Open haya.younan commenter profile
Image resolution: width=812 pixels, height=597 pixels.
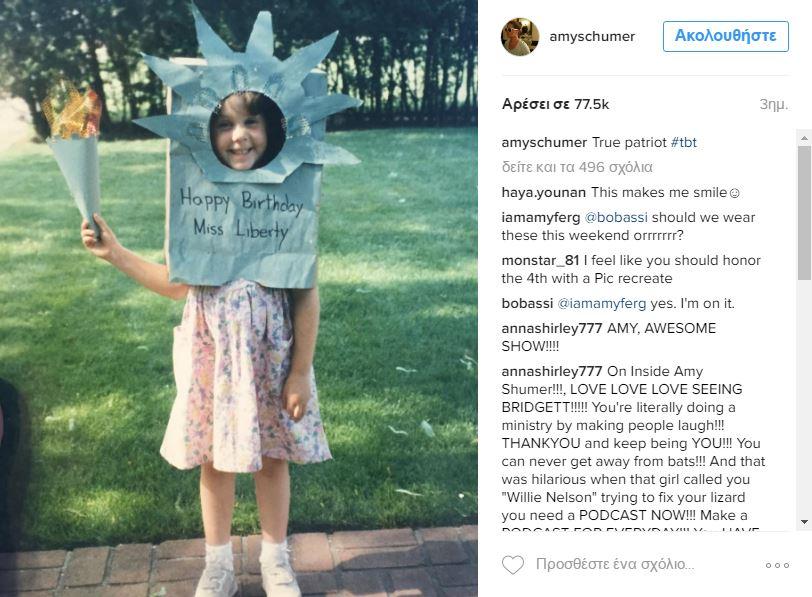tap(543, 193)
